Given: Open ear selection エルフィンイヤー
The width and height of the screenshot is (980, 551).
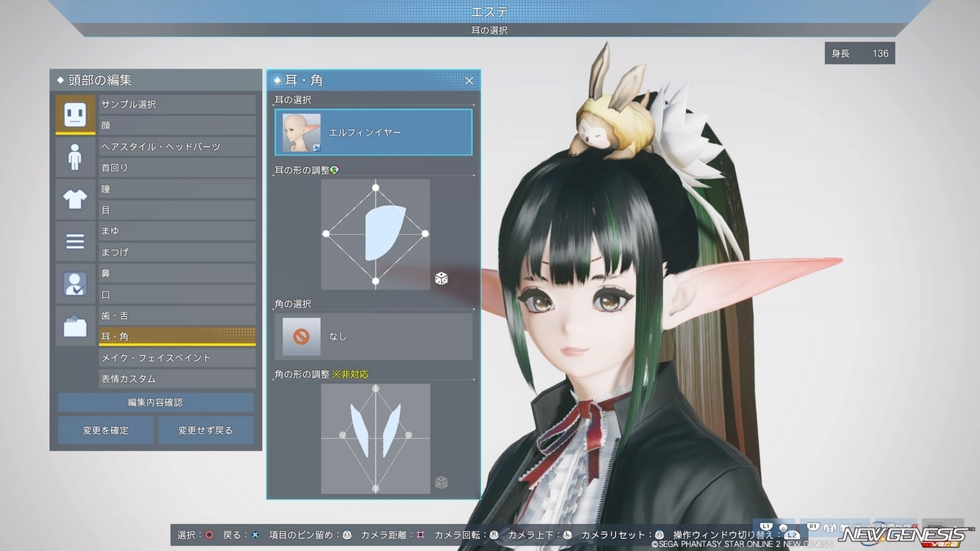Looking at the screenshot, I should pos(373,132).
